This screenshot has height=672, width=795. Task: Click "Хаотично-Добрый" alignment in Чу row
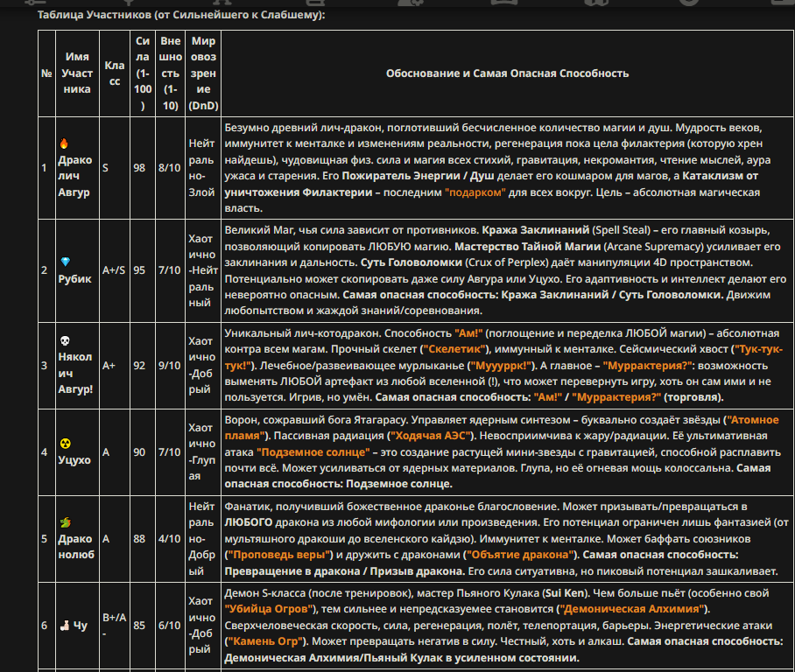[x=202, y=626]
